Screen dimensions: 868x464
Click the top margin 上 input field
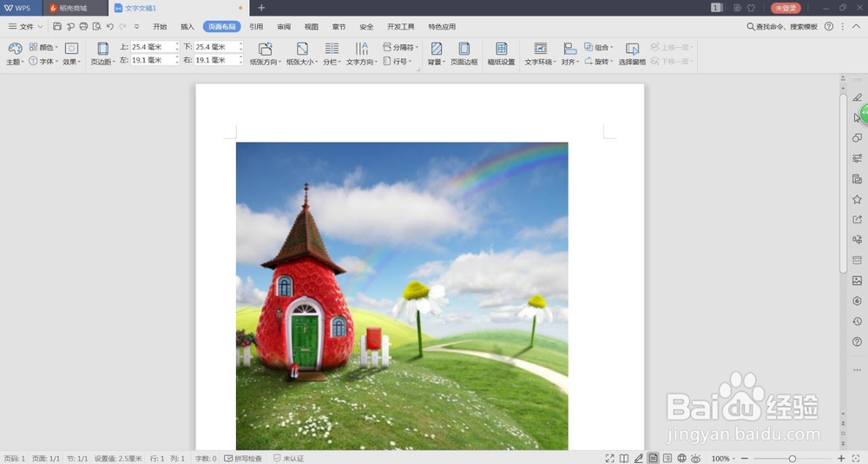(155, 47)
